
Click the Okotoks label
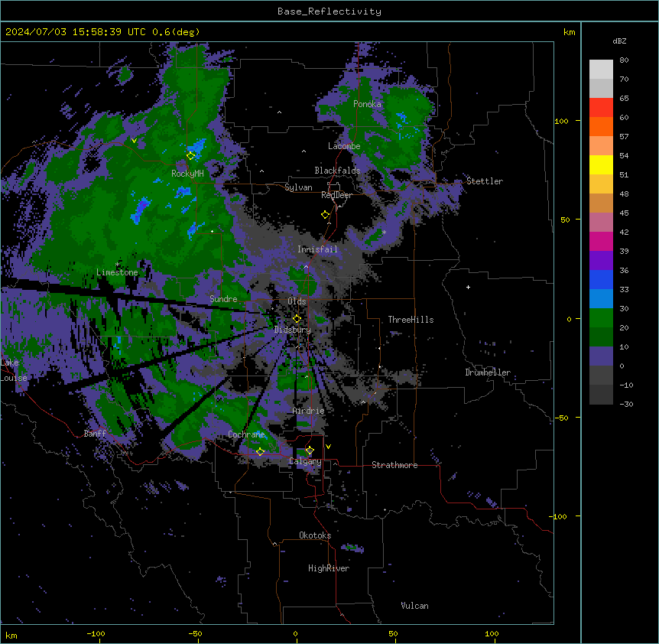(315, 535)
